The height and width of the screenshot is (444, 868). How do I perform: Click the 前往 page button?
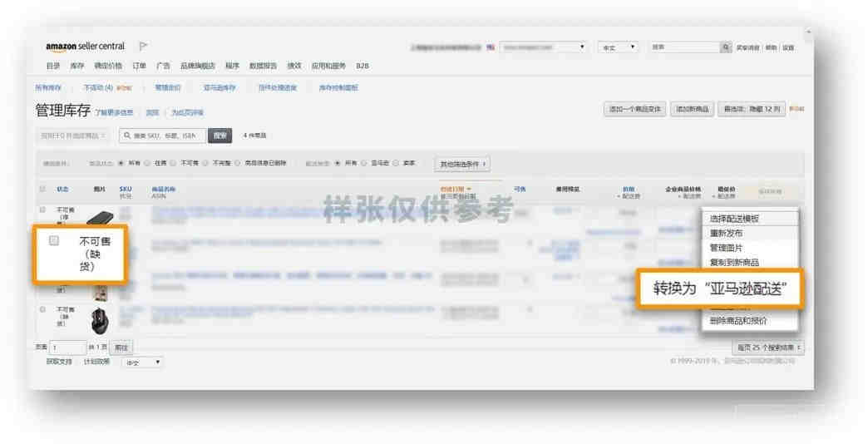click(x=121, y=348)
